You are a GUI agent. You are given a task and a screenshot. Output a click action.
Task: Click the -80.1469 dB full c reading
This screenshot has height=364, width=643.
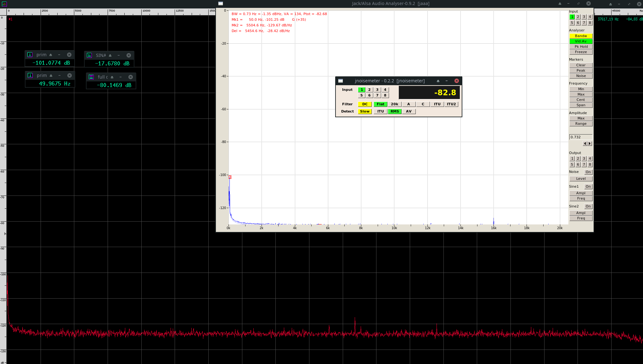(114, 85)
